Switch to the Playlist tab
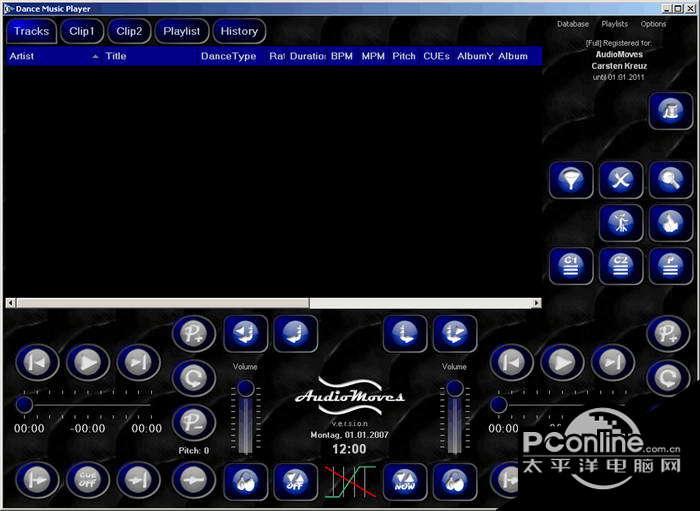Viewport: 700px width, 511px height. [x=182, y=31]
